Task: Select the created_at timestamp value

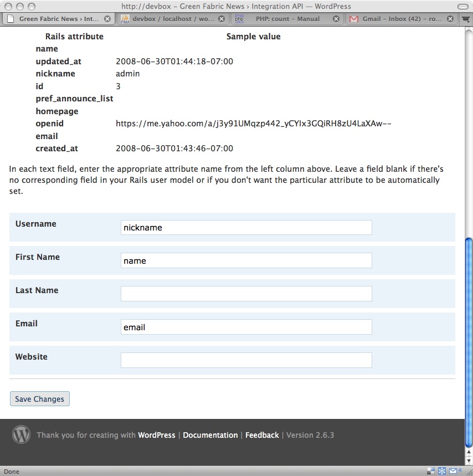Action: [x=174, y=149]
